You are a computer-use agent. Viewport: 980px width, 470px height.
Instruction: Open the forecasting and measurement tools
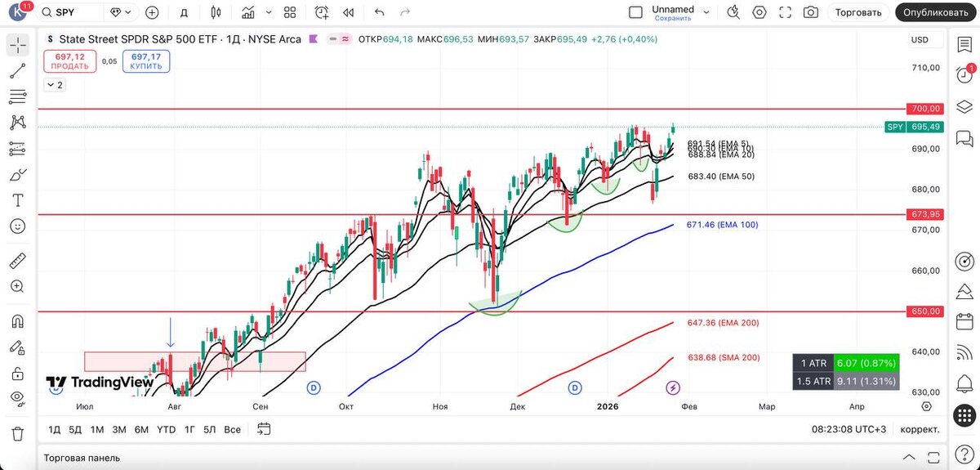coord(17,149)
